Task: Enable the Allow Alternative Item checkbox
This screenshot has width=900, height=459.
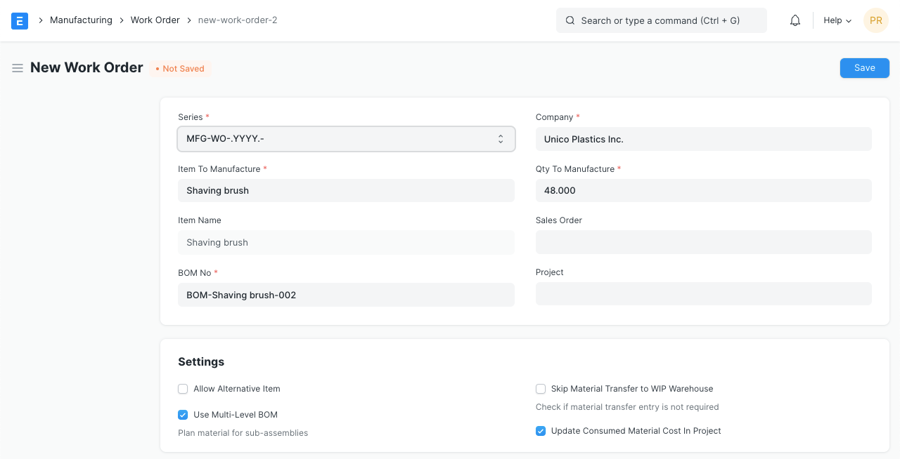Action: pyautogui.click(x=183, y=389)
